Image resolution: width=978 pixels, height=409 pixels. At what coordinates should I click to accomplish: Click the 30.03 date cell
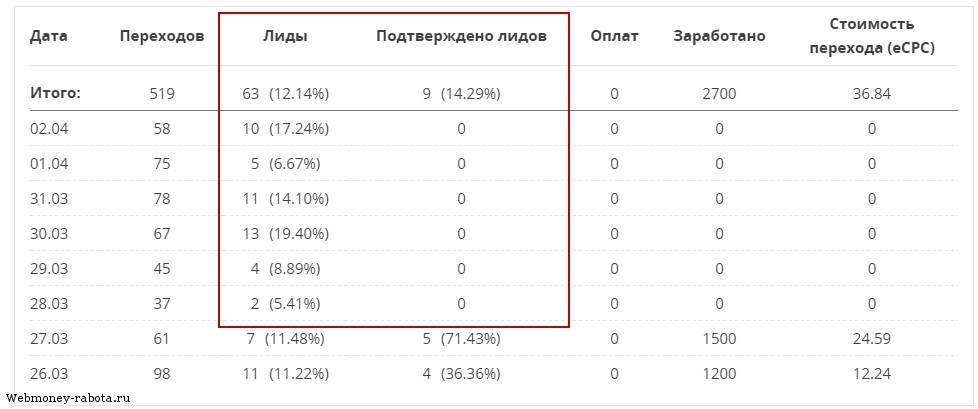coord(49,234)
